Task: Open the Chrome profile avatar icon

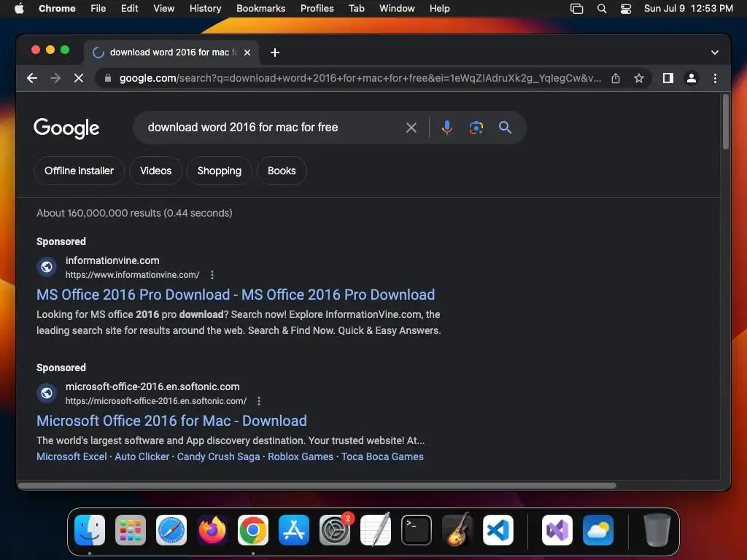Action: coord(692,78)
